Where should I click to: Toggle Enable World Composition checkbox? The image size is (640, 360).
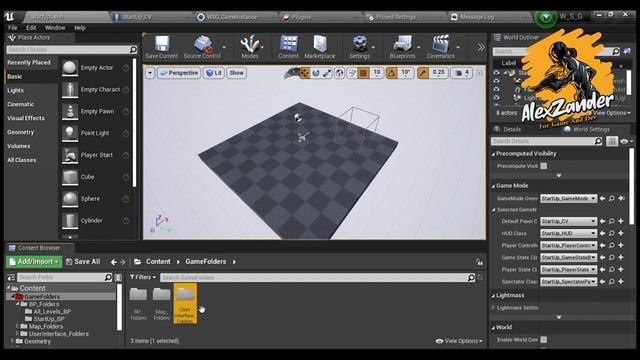[x=544, y=340]
